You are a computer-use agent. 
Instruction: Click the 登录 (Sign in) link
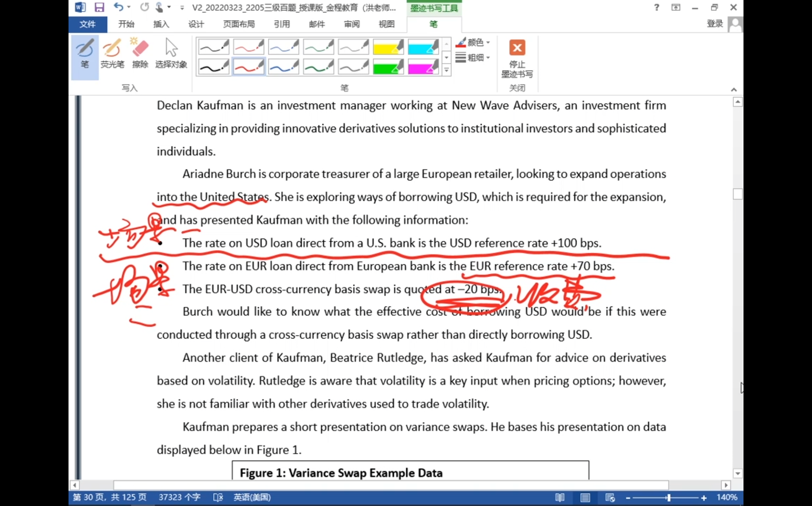[715, 24]
